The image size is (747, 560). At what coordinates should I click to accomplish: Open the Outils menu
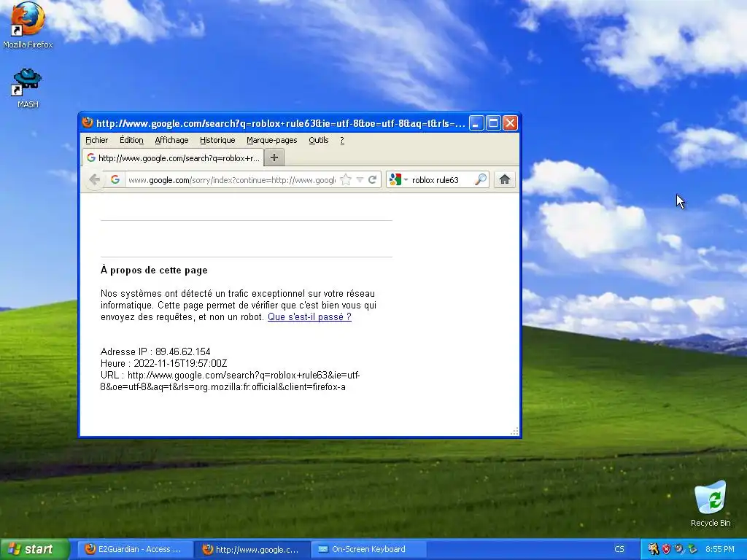(x=318, y=140)
